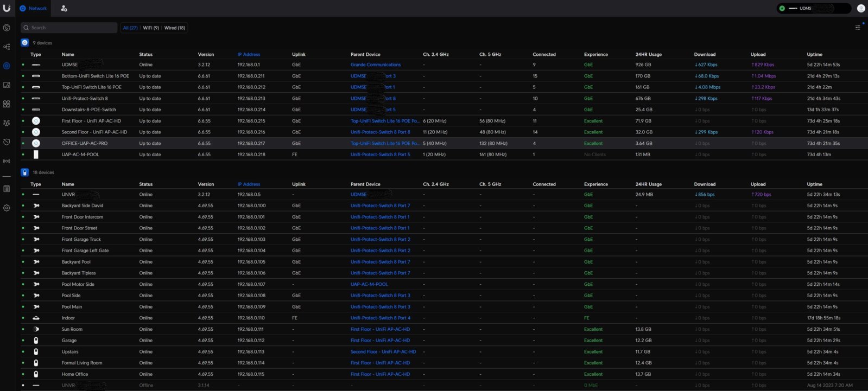
Task: Select the Second Floor - UniFi AP-AC-HD device name
Action: pyautogui.click(x=94, y=132)
